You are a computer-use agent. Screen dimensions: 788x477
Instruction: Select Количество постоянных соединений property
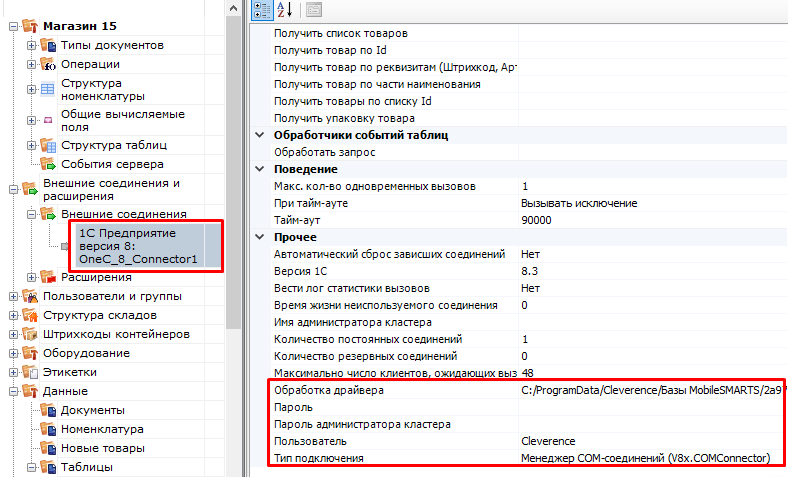[368, 339]
